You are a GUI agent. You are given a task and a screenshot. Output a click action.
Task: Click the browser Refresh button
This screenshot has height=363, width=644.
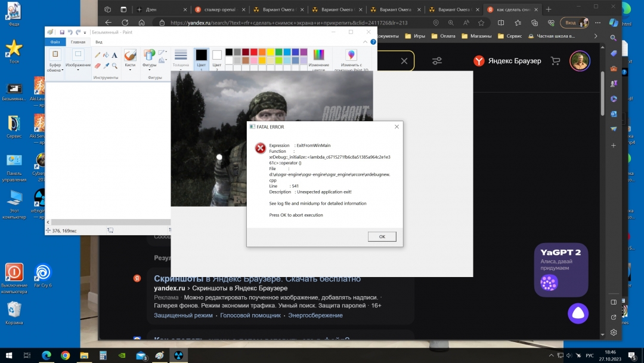125,23
